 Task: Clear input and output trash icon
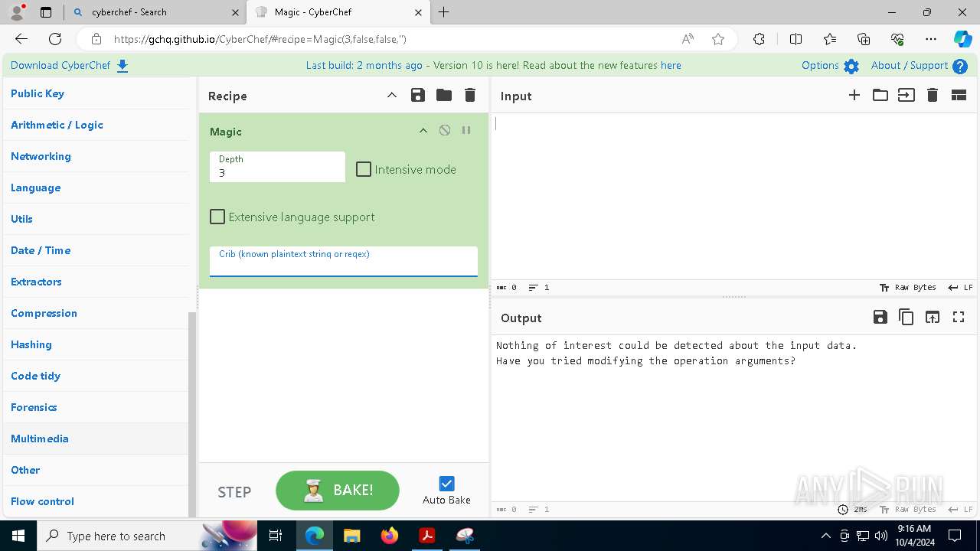pyautogui.click(x=933, y=95)
